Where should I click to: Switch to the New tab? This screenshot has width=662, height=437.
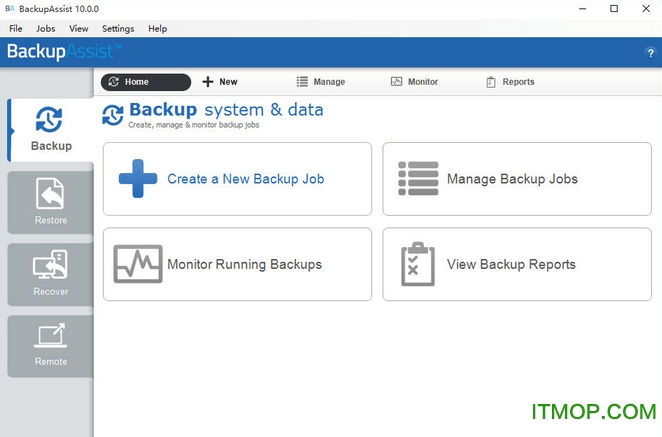[220, 82]
